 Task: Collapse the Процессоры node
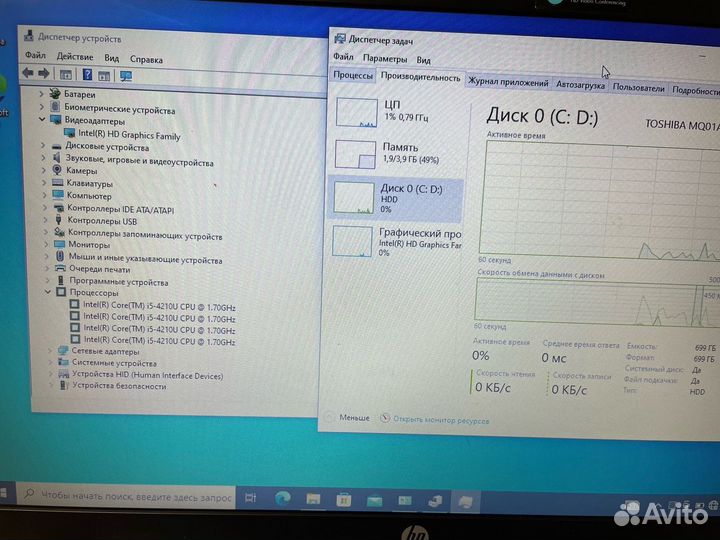click(48, 292)
